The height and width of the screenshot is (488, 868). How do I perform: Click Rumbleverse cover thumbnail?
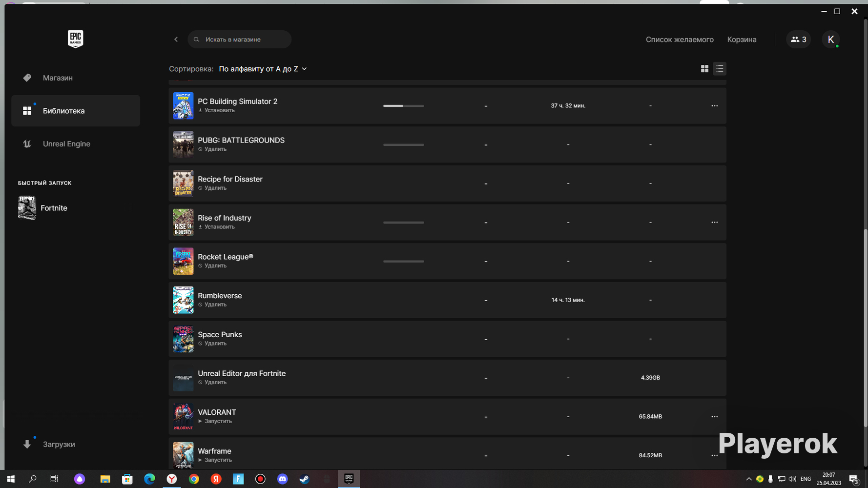(x=183, y=300)
